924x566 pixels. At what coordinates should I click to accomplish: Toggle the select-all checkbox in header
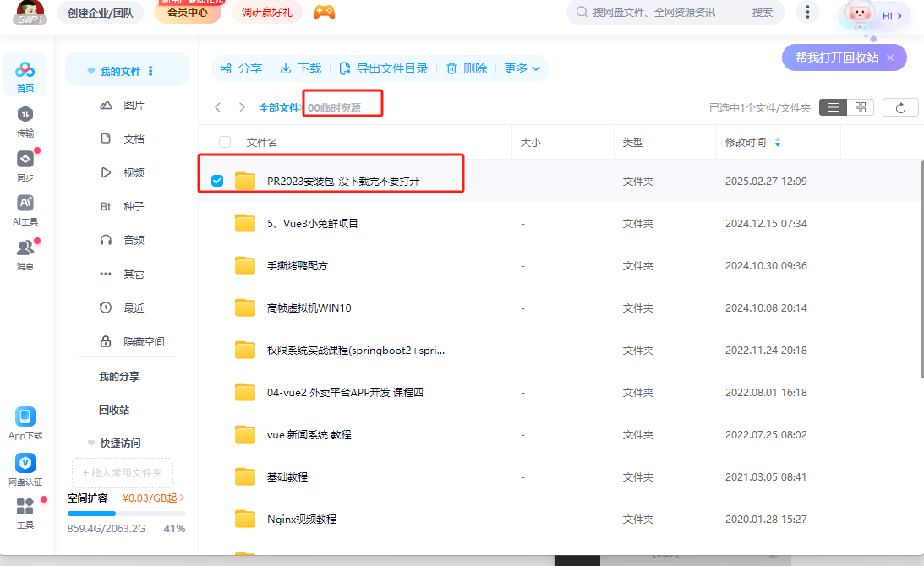click(x=225, y=143)
